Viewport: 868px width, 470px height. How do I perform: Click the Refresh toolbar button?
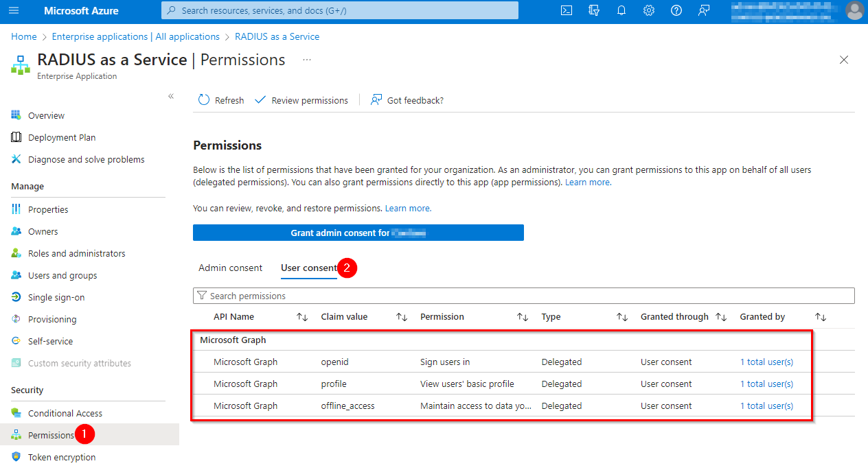[221, 100]
